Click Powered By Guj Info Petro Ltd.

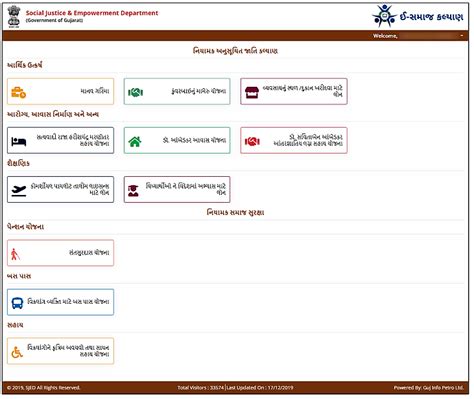(429, 388)
